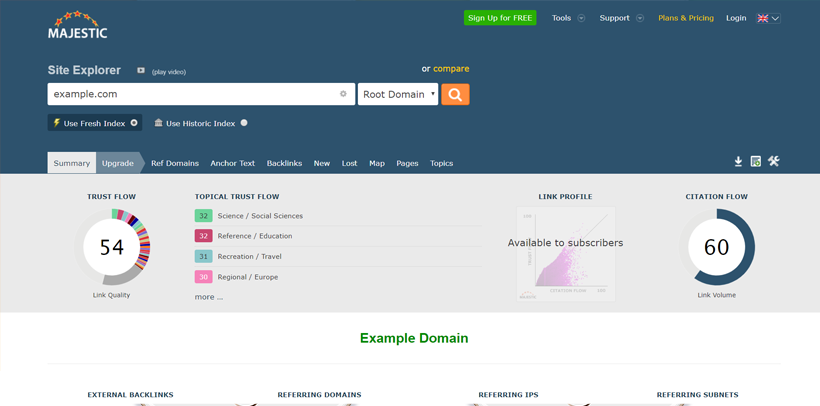
Task: Open the Pages tab
Action: click(407, 163)
